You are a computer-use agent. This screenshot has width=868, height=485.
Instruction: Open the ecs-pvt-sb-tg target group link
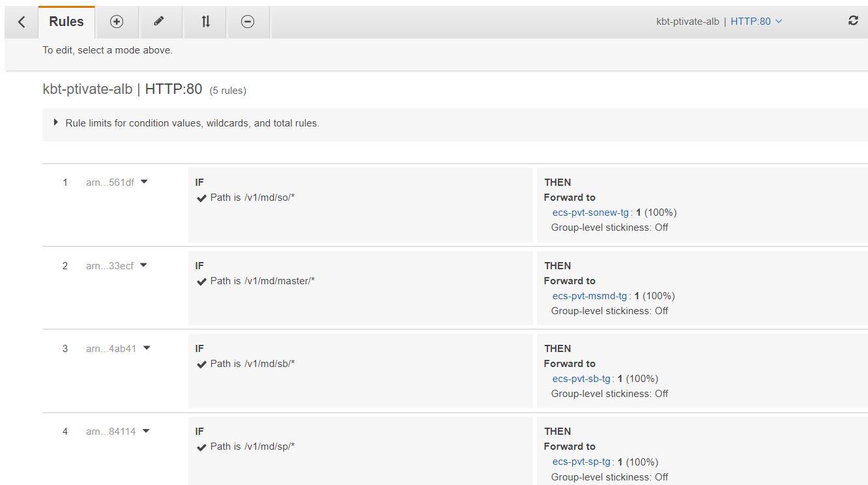[581, 379]
